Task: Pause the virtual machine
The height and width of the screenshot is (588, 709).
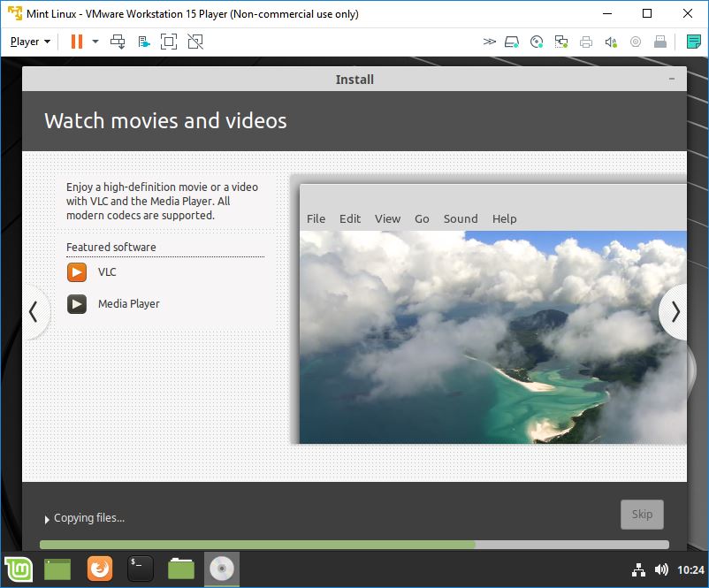Action: 77,42
